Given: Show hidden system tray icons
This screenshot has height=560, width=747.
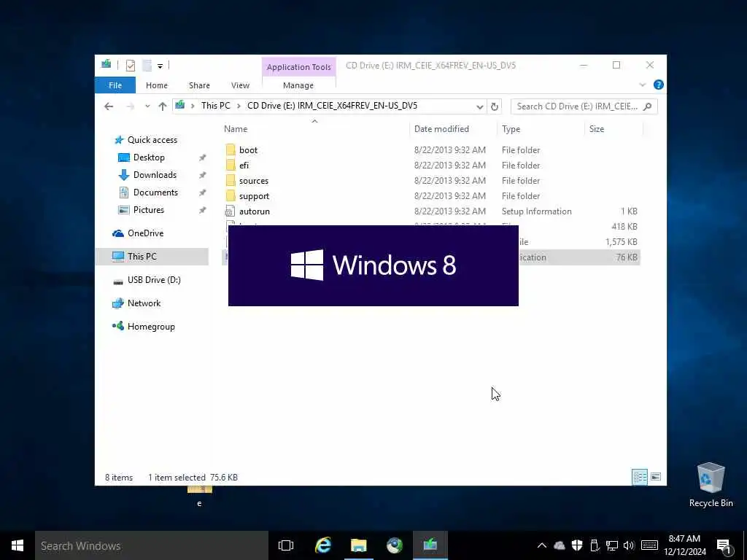Looking at the screenshot, I should (542, 545).
